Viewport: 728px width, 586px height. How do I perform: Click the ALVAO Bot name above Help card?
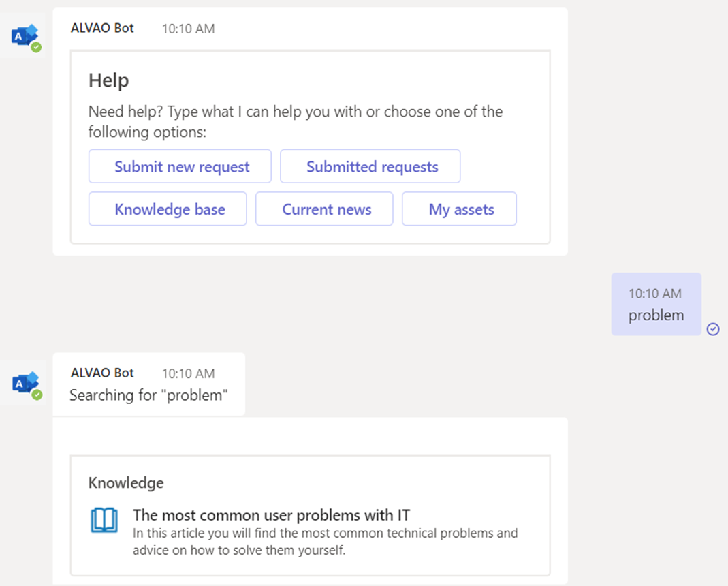tap(102, 28)
